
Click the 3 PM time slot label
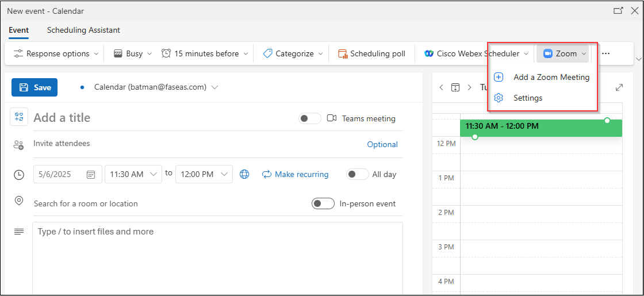445,247
